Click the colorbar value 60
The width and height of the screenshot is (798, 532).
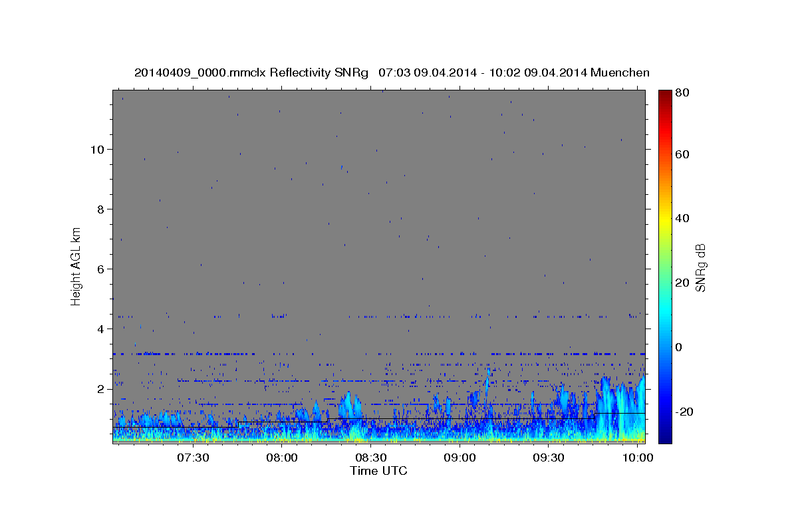683,154
